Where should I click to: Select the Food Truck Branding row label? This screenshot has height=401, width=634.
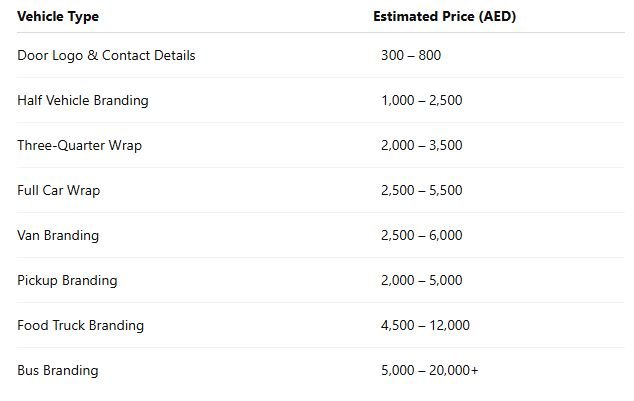pyautogui.click(x=80, y=325)
